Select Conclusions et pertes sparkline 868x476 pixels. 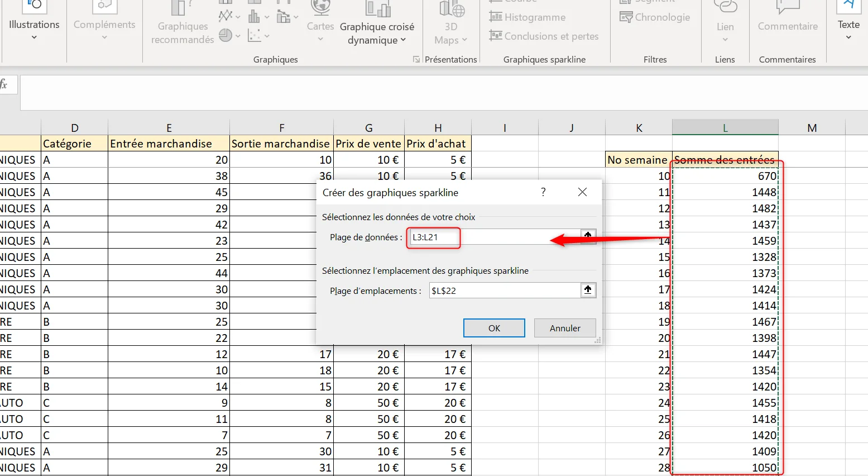point(544,36)
